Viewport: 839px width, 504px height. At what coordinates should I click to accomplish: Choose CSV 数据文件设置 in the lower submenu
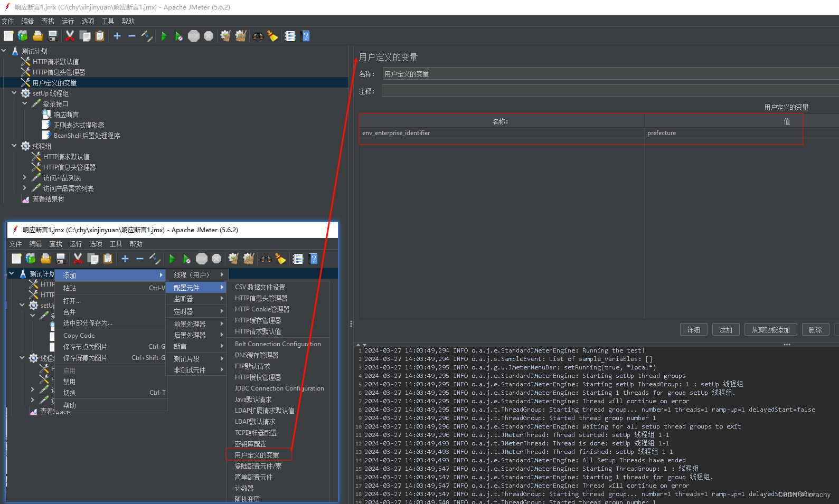260,287
